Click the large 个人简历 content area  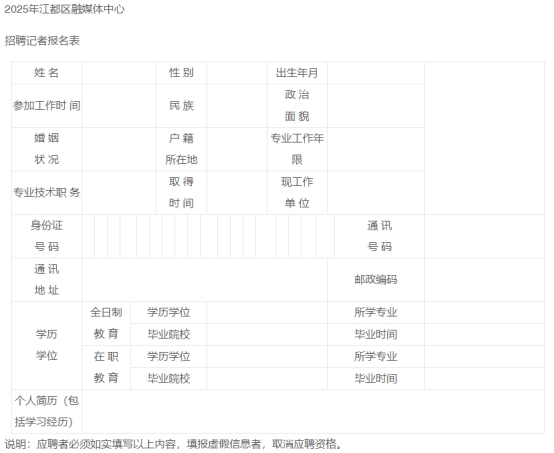click(x=313, y=411)
